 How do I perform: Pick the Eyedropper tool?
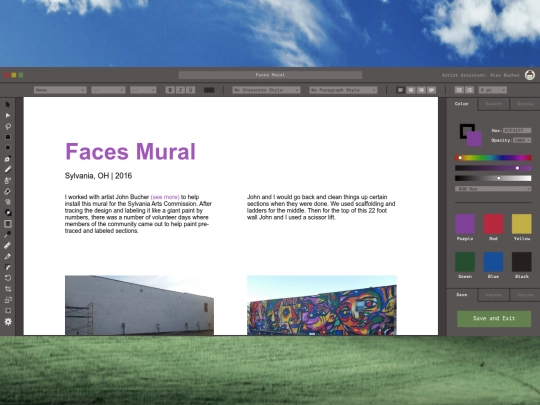pos(8,235)
